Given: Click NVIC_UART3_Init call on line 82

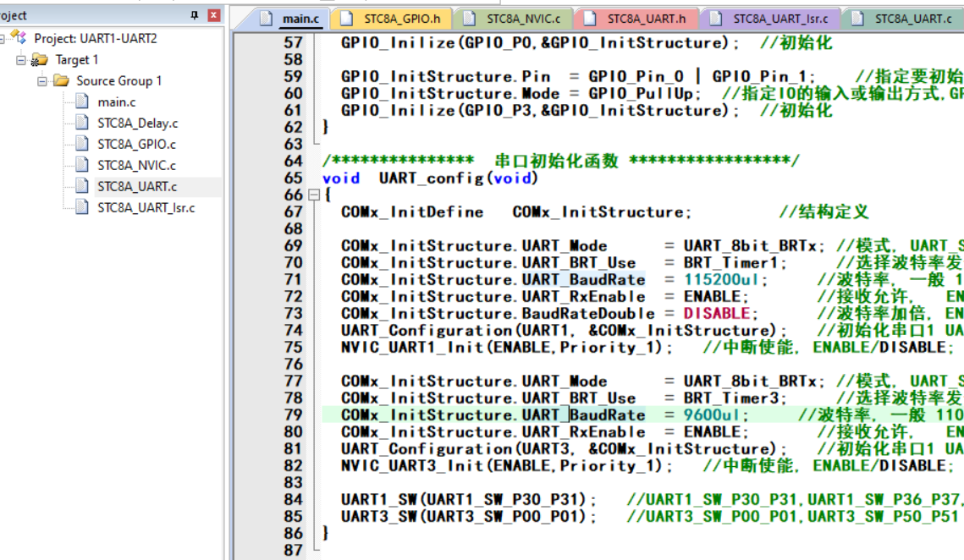Looking at the screenshot, I should click(412, 466).
